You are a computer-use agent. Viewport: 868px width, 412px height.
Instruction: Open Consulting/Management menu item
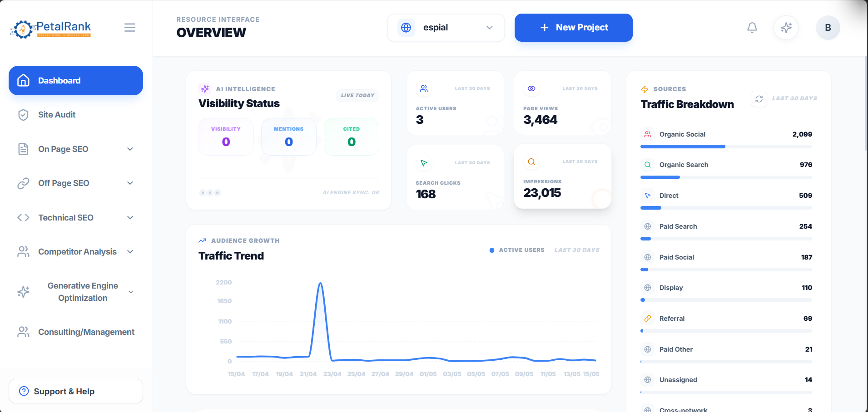pos(76,332)
